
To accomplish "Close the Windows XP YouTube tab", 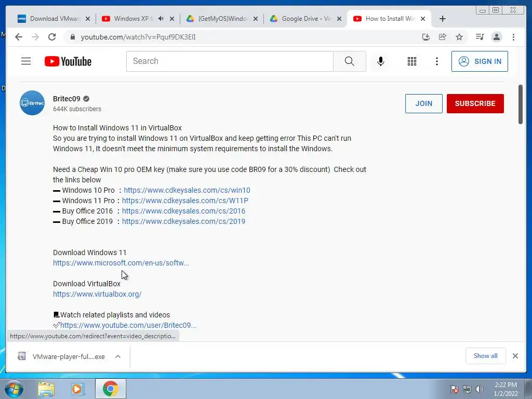I will [x=171, y=19].
